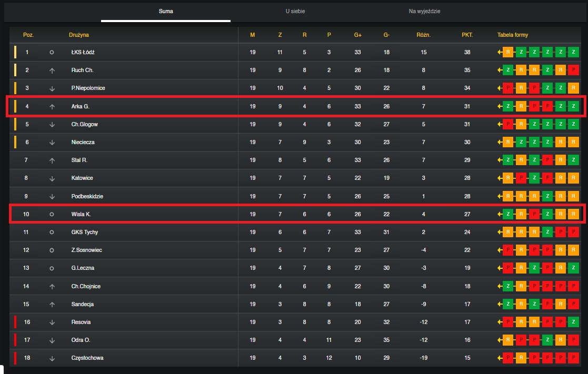Click the up arrow beside Ruch Ch.

[52, 70]
